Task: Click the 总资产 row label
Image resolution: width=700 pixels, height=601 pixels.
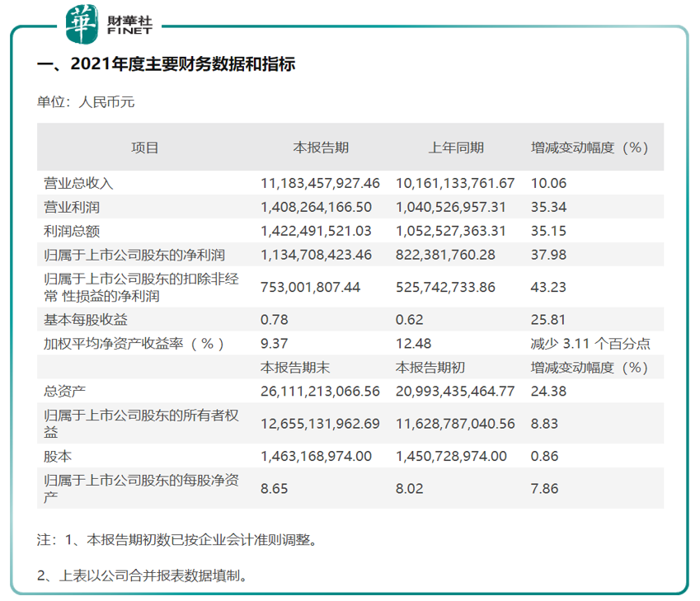Action: tap(65, 392)
